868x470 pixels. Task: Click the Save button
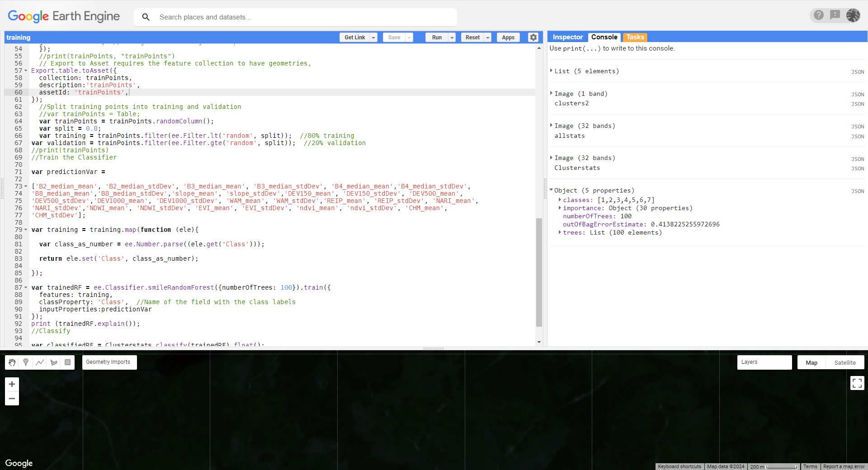[x=394, y=38]
